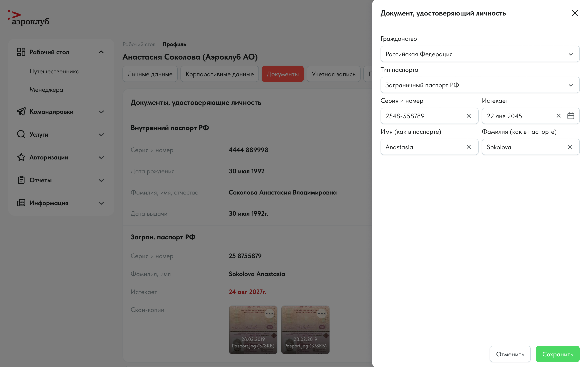This screenshot has width=588, height=367.
Task: Open the Путешественника sidebar link
Action: coord(55,71)
